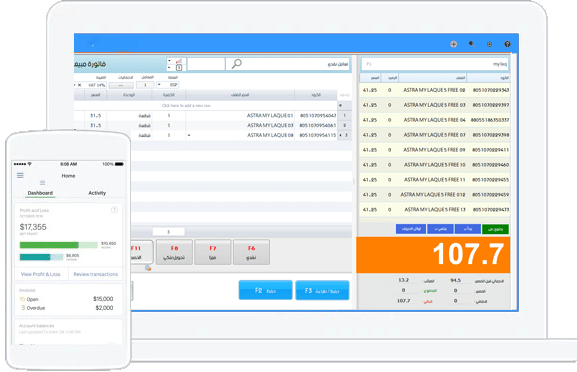
Task: Click second blue filter button from the left
Action: (440, 229)
